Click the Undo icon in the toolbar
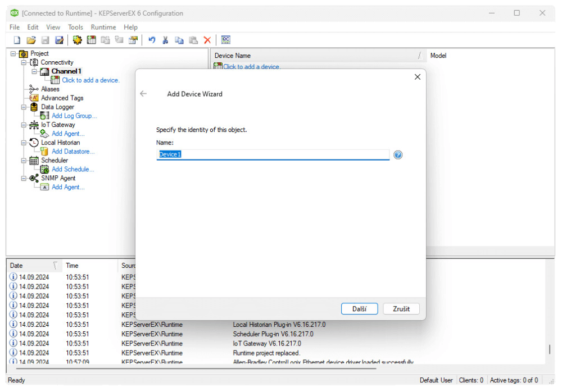The image size is (562, 392). [x=151, y=40]
